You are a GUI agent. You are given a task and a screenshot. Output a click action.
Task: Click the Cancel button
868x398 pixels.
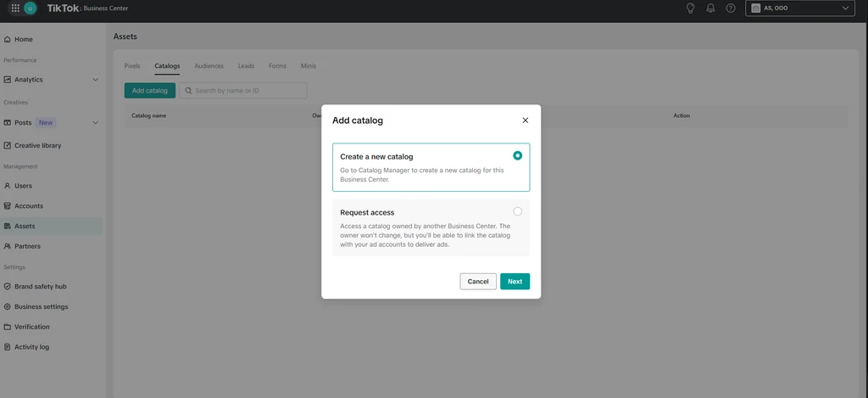pyautogui.click(x=478, y=282)
